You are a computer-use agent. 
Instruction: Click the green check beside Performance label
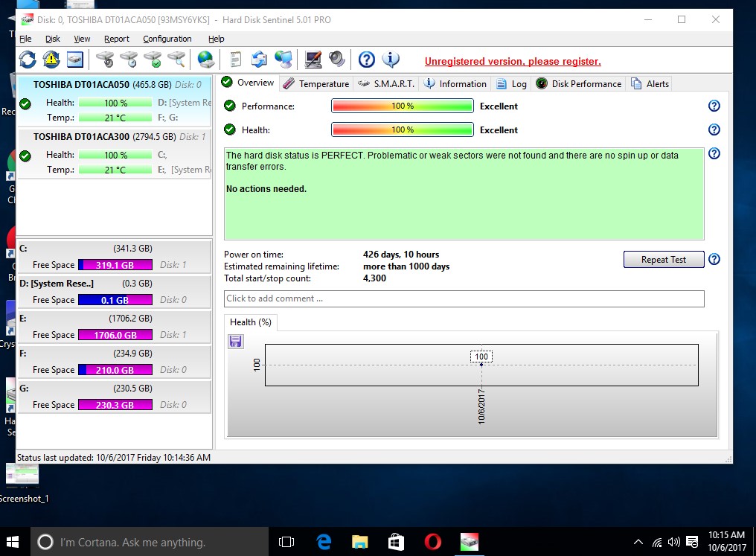coord(230,106)
